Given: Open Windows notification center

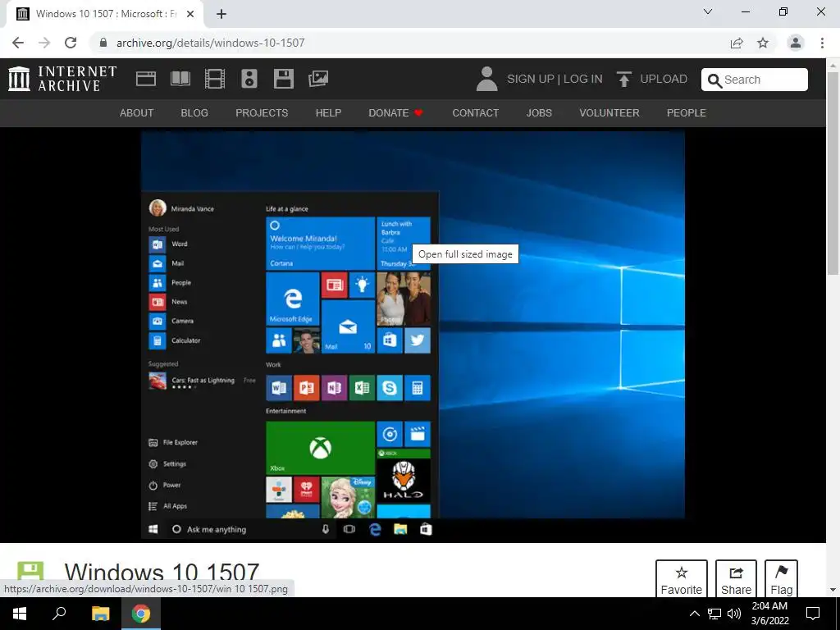Looking at the screenshot, I should (813, 614).
